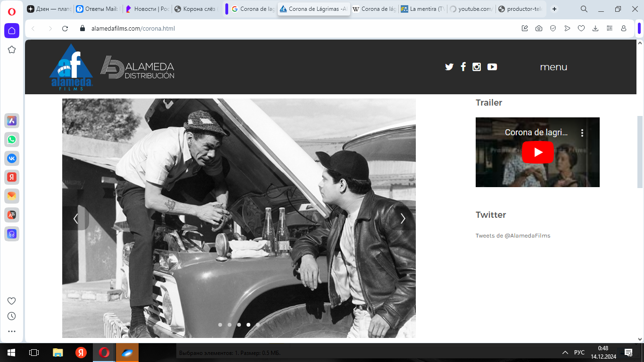Open browsing history clock in sidebar

(x=12, y=316)
